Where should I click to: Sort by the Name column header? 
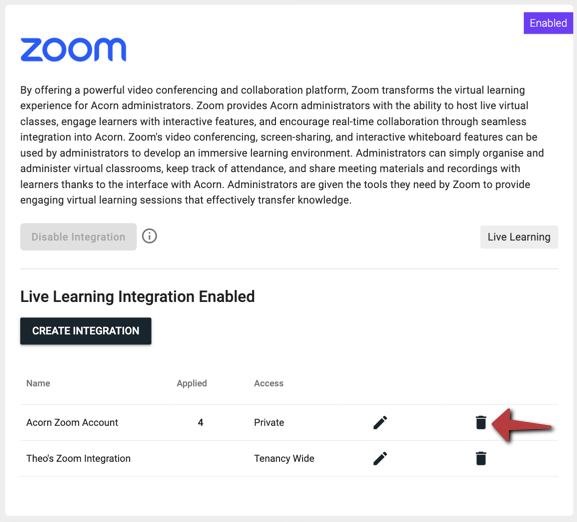[x=38, y=383]
